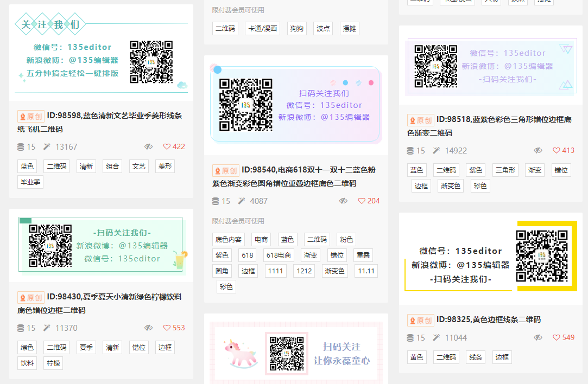The image size is (588, 384).
Task: Open green lemon drink QR template preview
Action: click(x=101, y=245)
